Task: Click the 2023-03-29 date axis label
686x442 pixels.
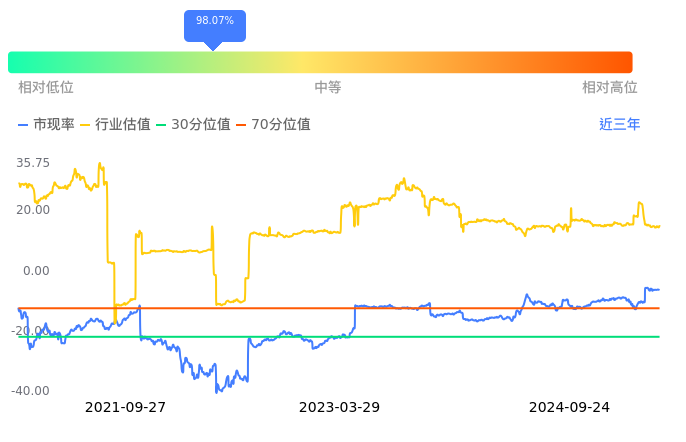Action: pyautogui.click(x=339, y=408)
